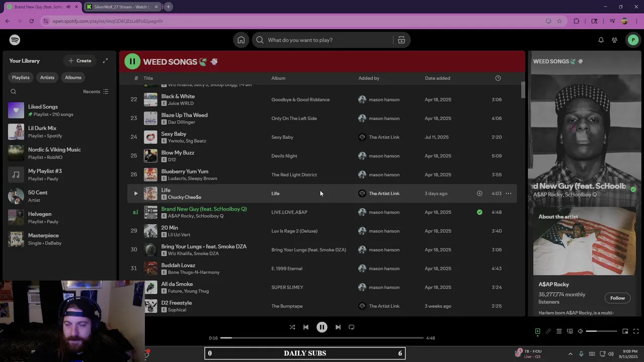Play the song Life with row play arrow
The image size is (644, 362).
point(135,194)
